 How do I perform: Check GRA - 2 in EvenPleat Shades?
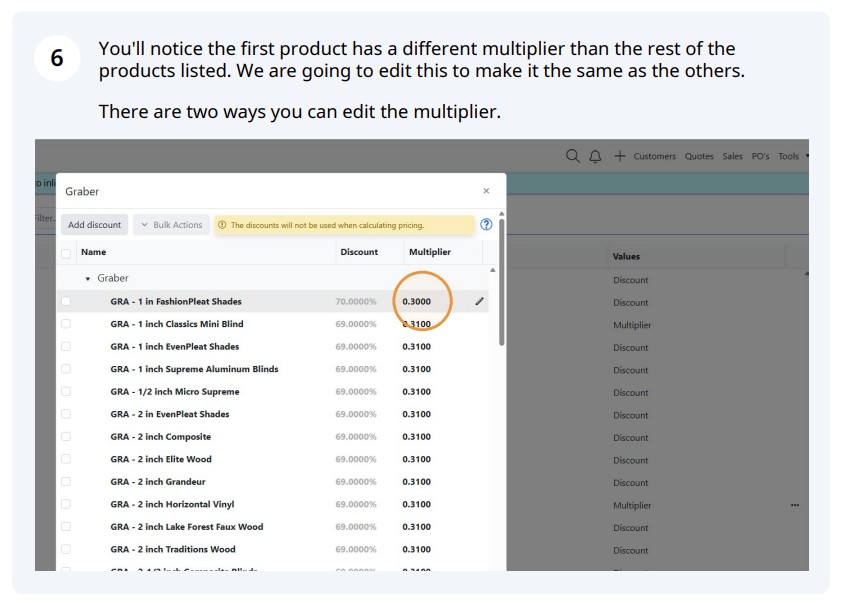[66, 414]
